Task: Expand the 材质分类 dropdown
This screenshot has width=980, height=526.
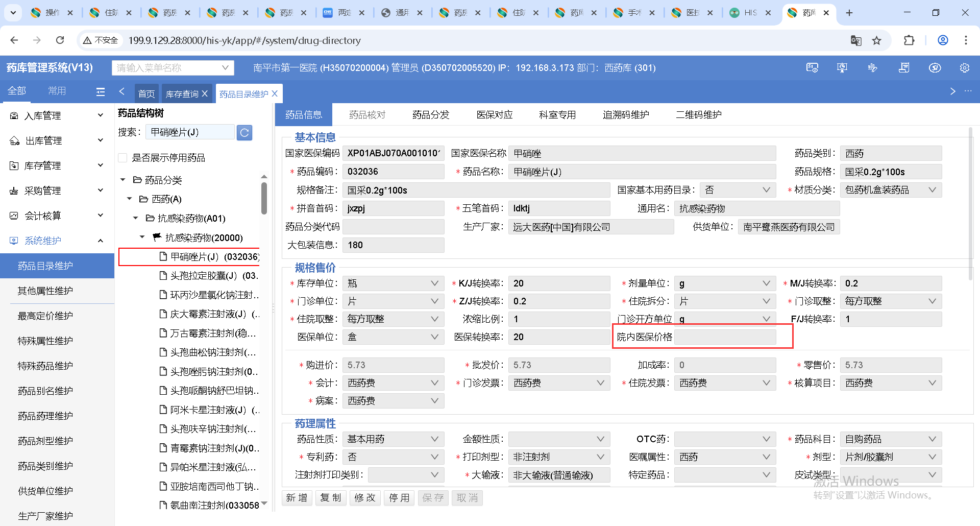Action: pos(890,190)
